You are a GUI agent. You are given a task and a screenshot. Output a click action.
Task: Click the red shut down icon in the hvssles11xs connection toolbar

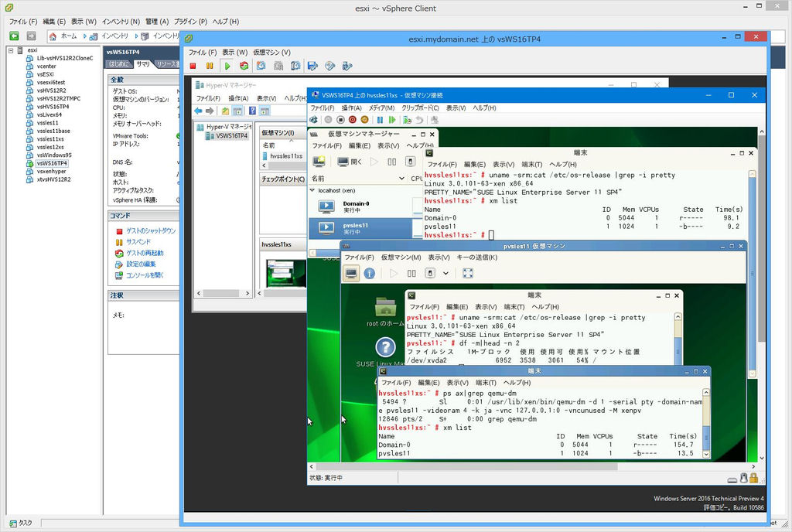(x=353, y=120)
